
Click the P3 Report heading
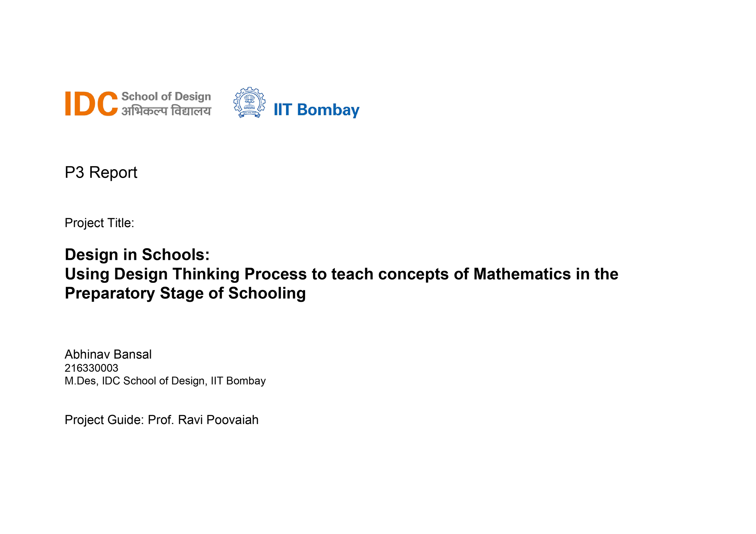101,173
